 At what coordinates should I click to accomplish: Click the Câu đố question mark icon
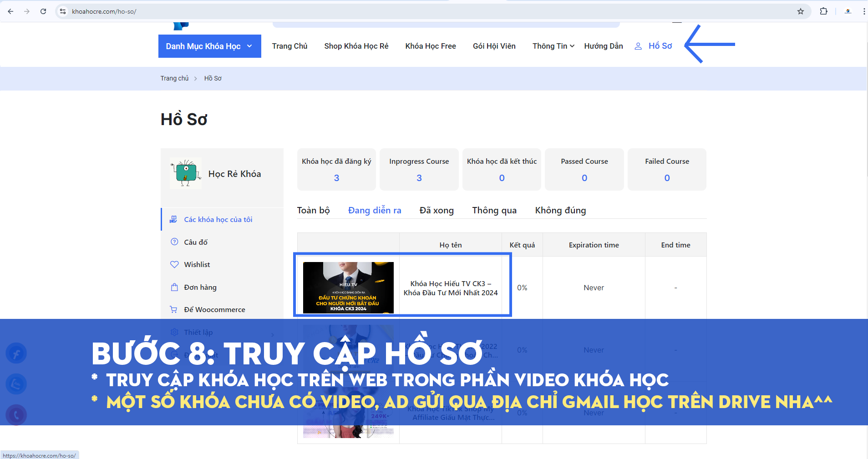tap(174, 242)
